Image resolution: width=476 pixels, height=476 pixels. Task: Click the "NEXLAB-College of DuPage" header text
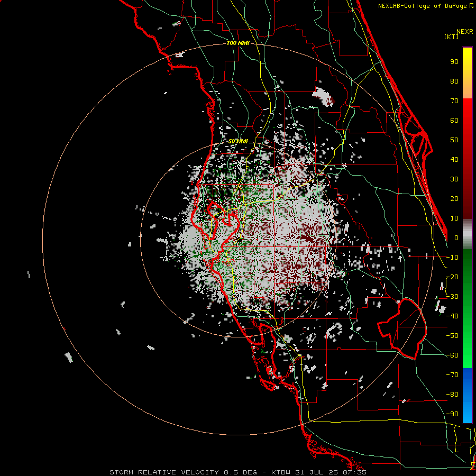[x=423, y=6]
